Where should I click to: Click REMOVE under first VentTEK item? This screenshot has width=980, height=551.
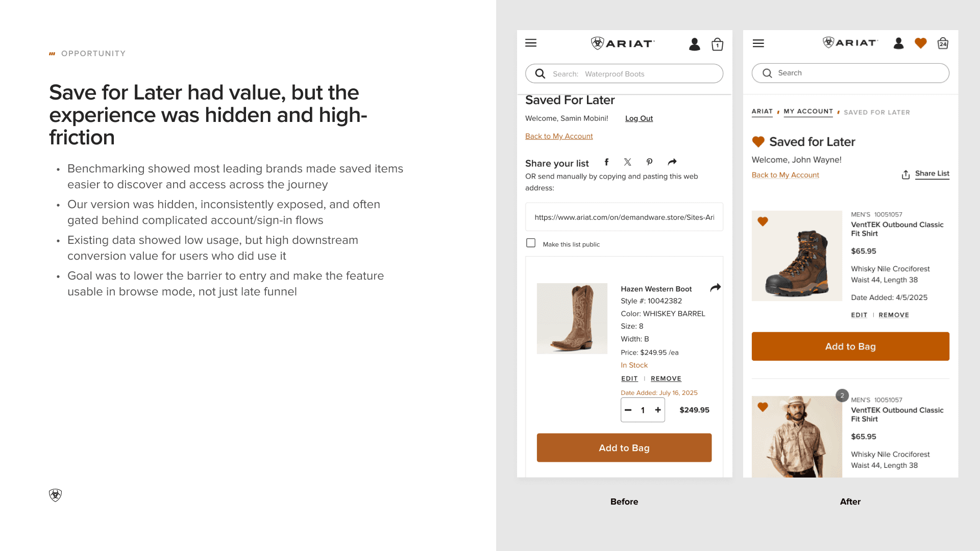pos(894,315)
